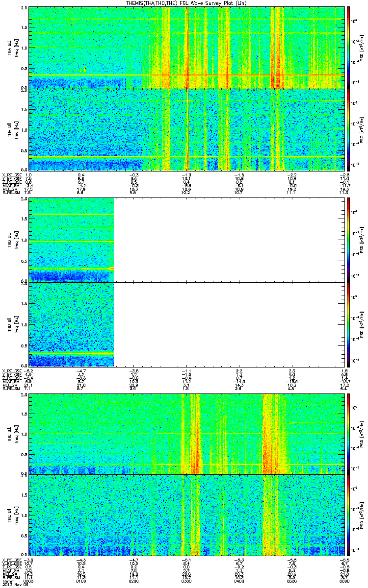
Task: Click the THA B-perpendicular freq [Hz] axis label
Action: coord(16,47)
